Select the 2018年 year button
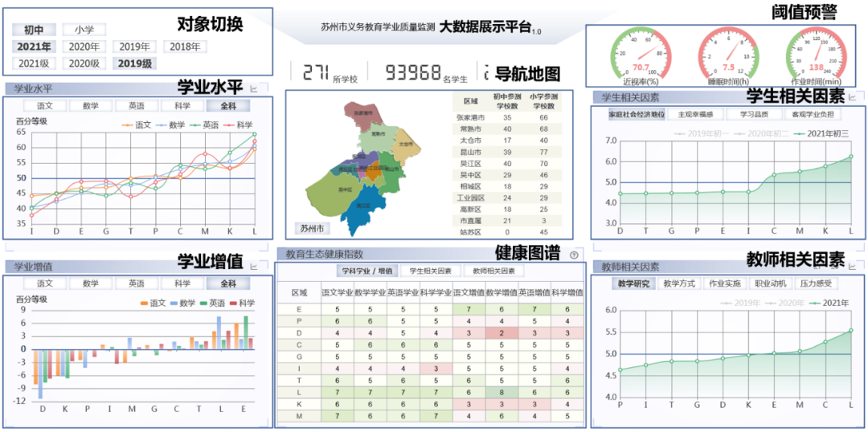The height and width of the screenshot is (432, 868). click(185, 47)
